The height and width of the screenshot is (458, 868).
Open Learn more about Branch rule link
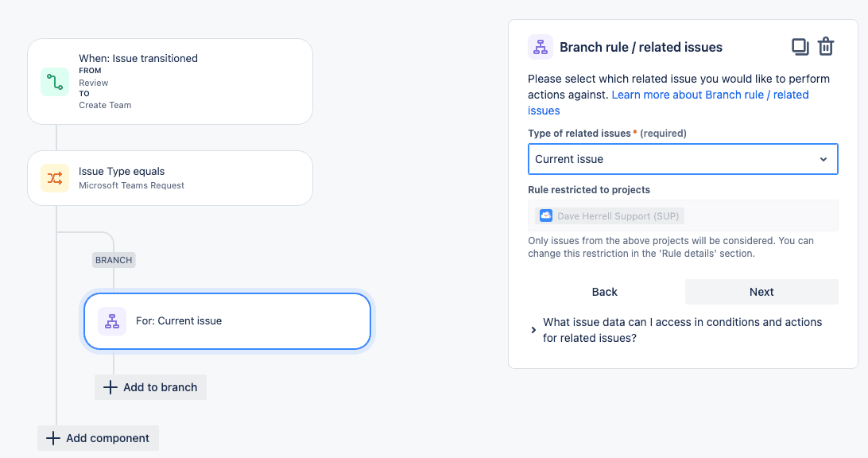[710, 95]
